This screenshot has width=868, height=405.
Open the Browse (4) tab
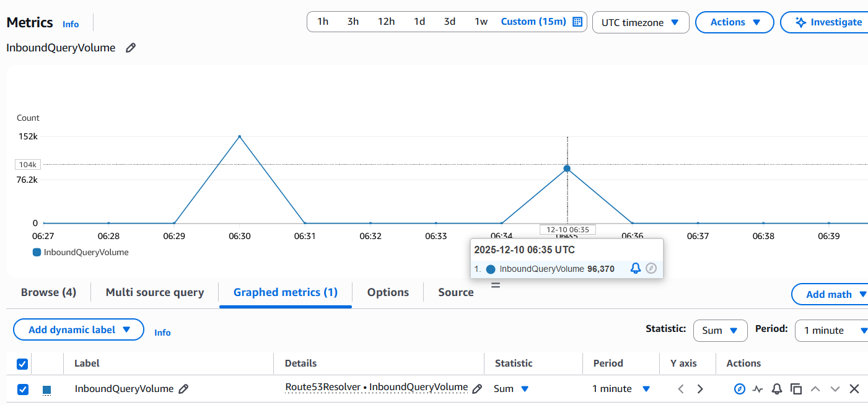click(48, 292)
